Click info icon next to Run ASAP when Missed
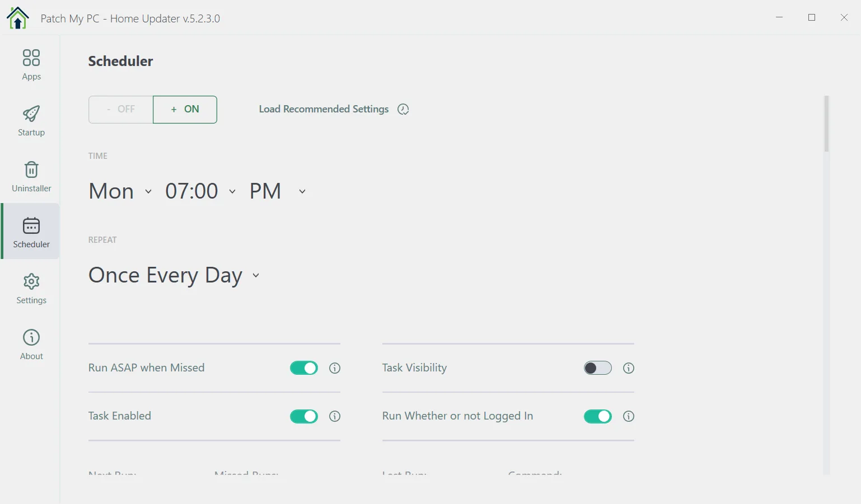The width and height of the screenshot is (861, 504). 335,368
